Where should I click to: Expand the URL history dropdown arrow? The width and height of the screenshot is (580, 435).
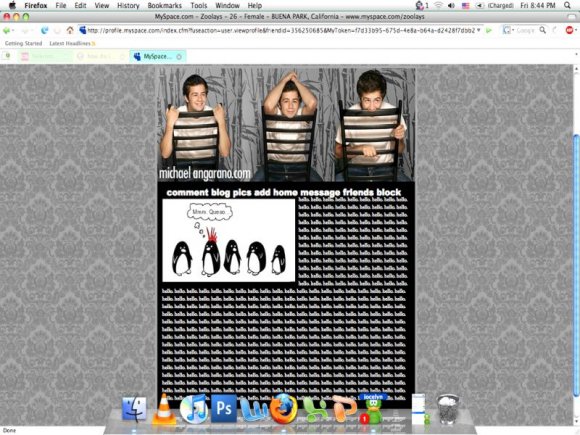coord(479,30)
